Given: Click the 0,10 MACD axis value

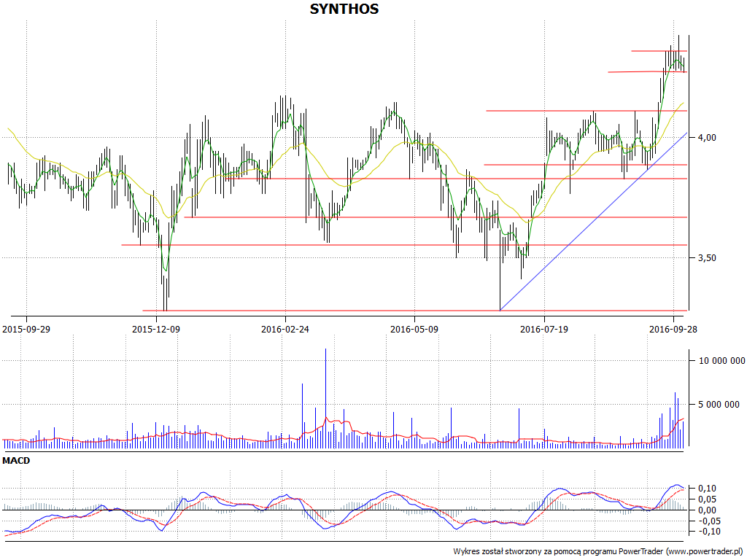Looking at the screenshot, I should point(707,489).
